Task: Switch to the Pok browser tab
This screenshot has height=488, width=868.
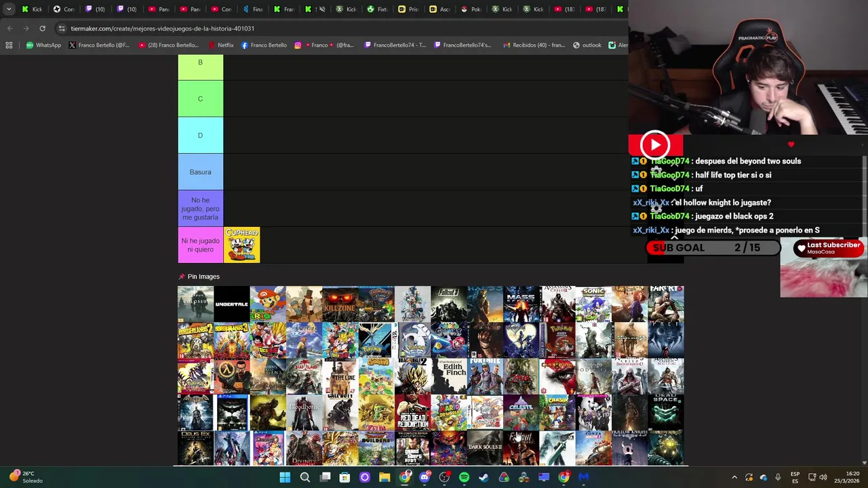Action: 471,9
